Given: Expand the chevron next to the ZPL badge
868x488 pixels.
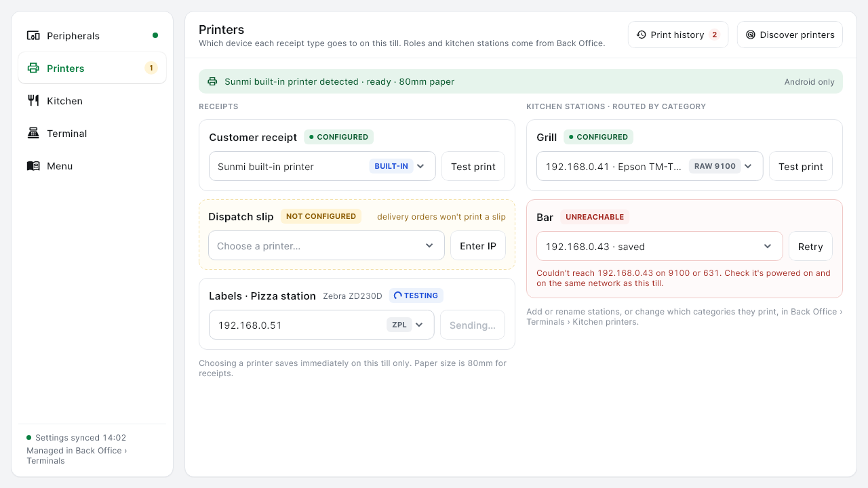Looking at the screenshot, I should tap(419, 325).
